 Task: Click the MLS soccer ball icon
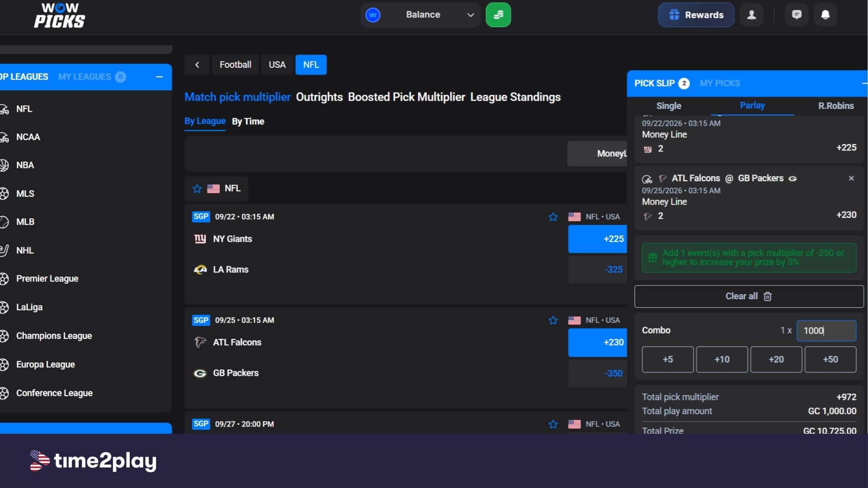point(4,193)
